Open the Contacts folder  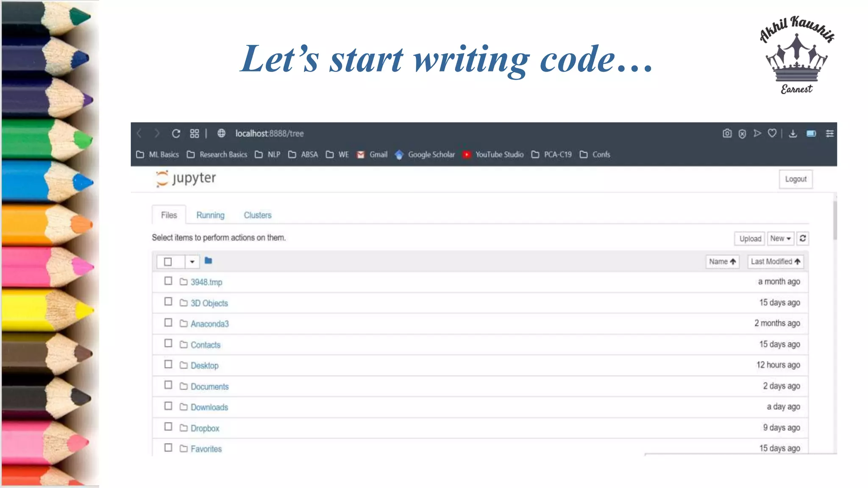point(206,345)
